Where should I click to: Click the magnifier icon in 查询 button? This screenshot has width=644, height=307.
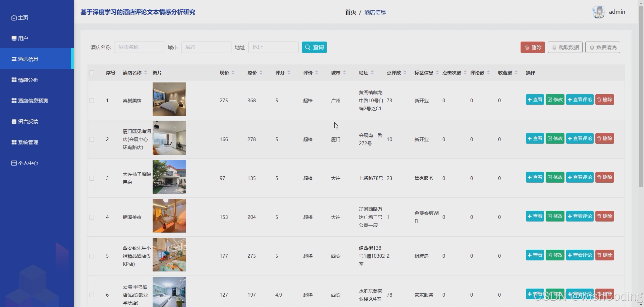click(x=308, y=47)
